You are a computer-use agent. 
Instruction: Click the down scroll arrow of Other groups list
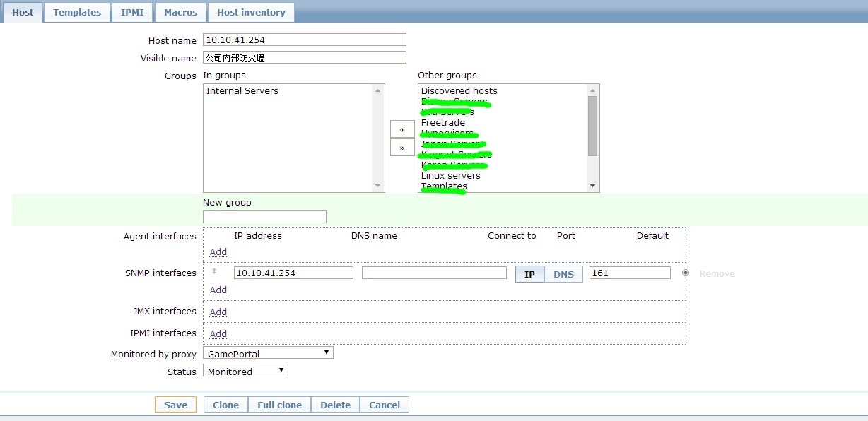(592, 186)
